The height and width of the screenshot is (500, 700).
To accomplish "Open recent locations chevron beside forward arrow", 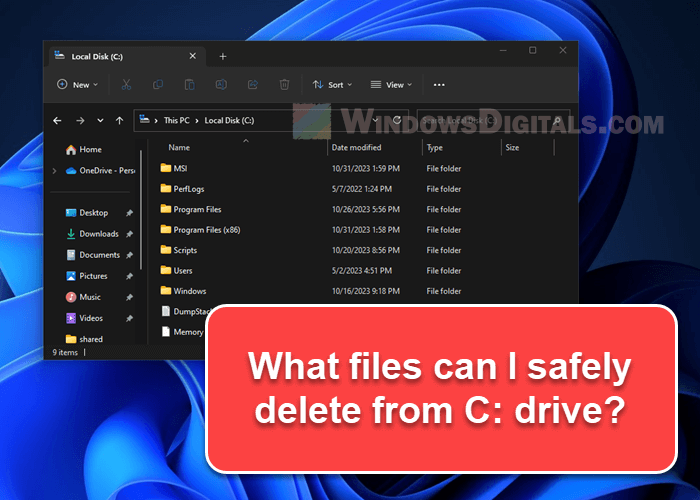I will tap(100, 121).
